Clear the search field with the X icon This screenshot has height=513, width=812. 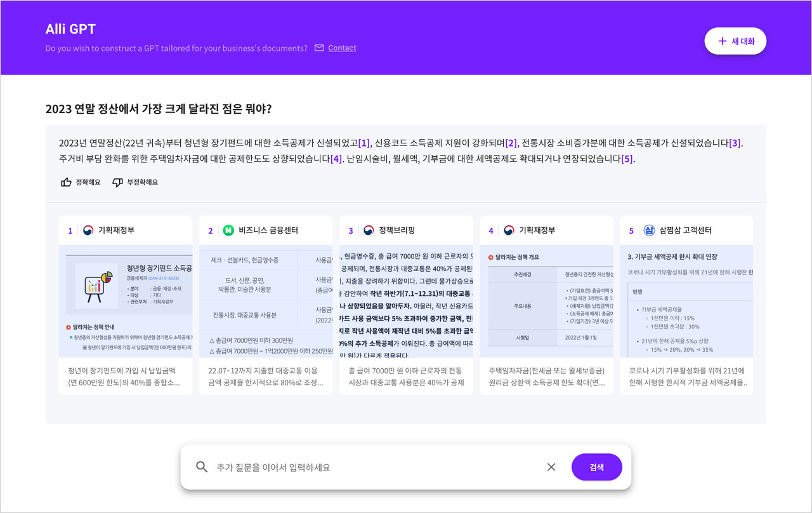tap(551, 467)
